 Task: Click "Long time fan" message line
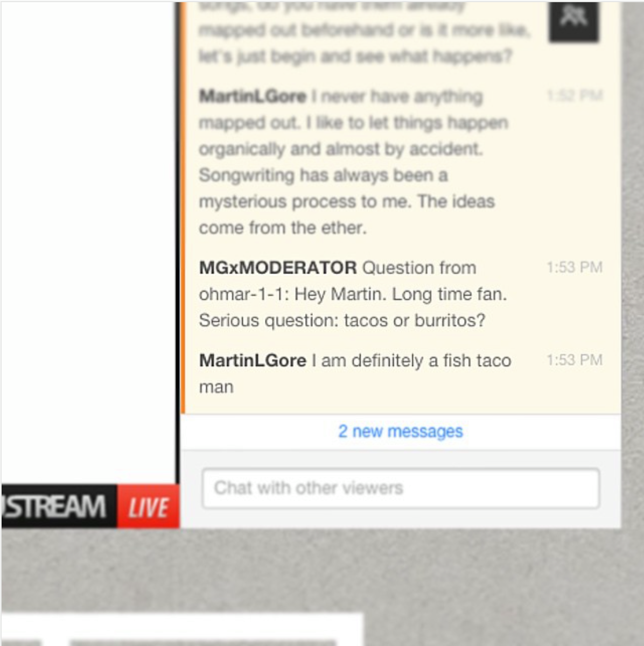coord(353,294)
